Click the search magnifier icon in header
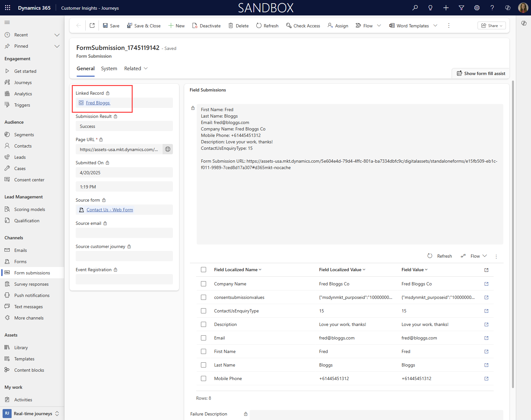Screen dimensions: 531x420 tap(415, 8)
